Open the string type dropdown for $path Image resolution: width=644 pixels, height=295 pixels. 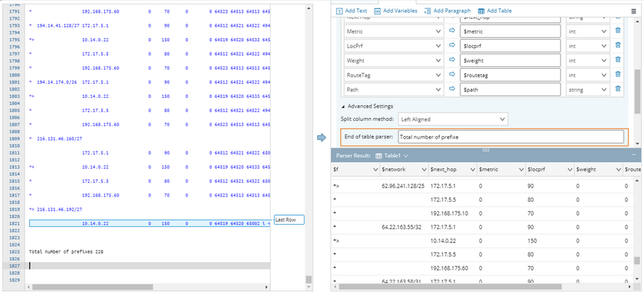pyautogui.click(x=588, y=89)
